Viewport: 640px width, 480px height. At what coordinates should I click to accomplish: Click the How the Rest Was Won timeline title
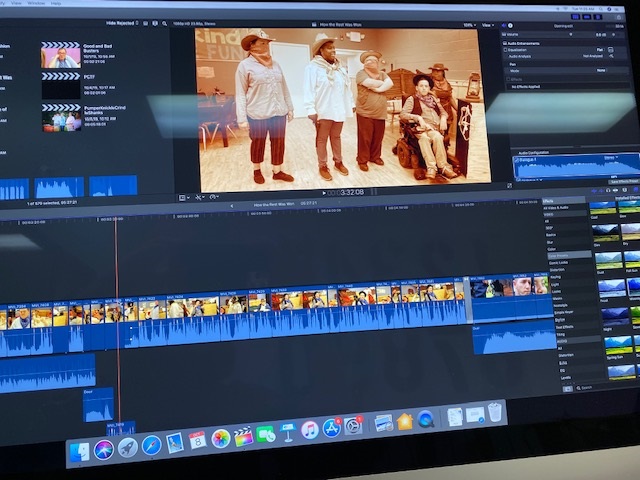pyautogui.click(x=274, y=204)
